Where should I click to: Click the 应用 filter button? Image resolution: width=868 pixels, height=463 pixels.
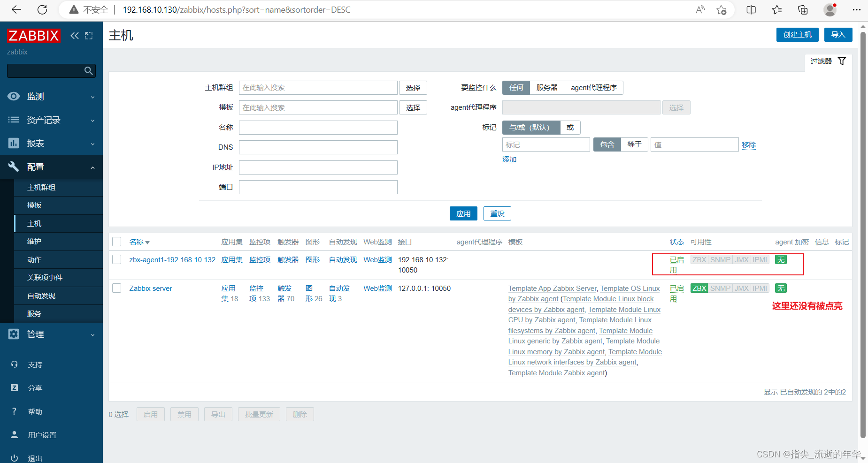point(463,213)
